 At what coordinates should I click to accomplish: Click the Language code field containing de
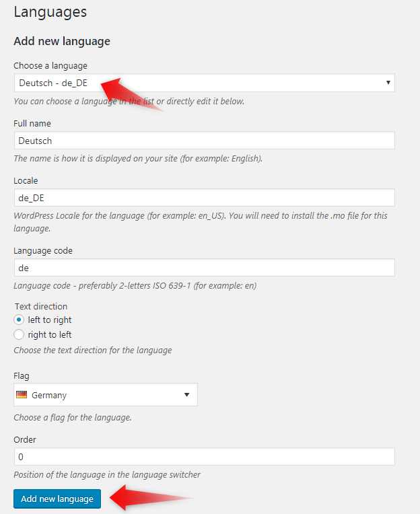(x=204, y=268)
